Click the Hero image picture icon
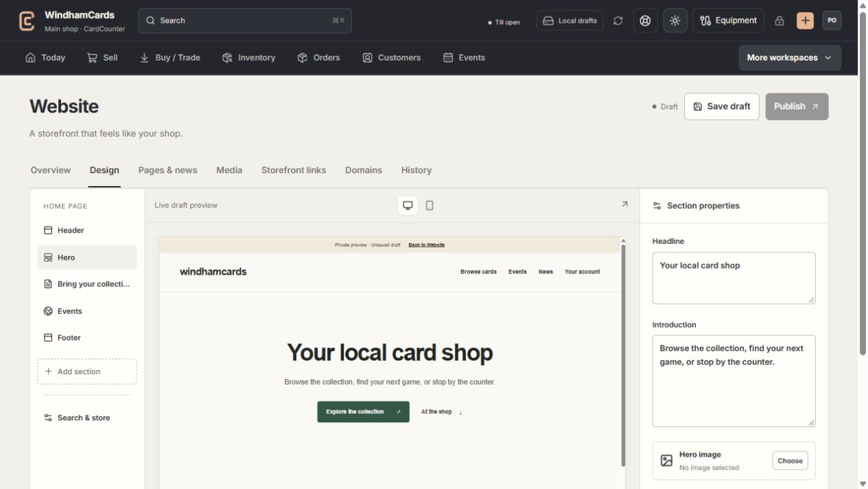This screenshot has height=489, width=868. (666, 461)
